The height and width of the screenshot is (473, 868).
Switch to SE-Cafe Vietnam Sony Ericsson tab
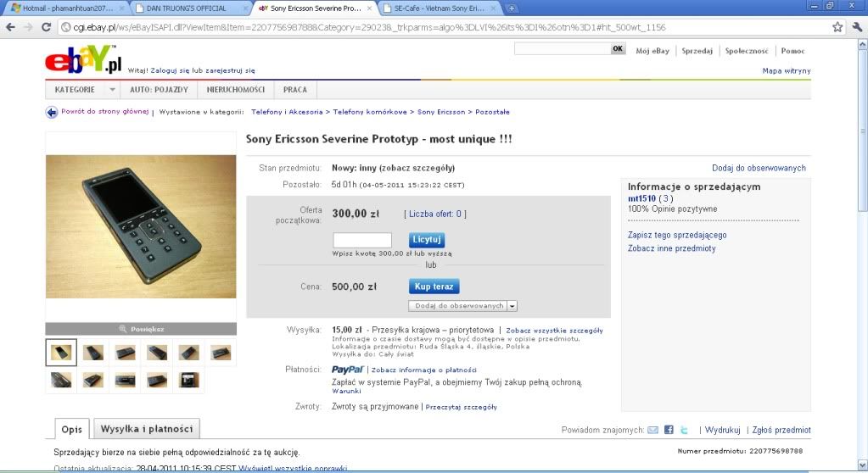(440, 8)
